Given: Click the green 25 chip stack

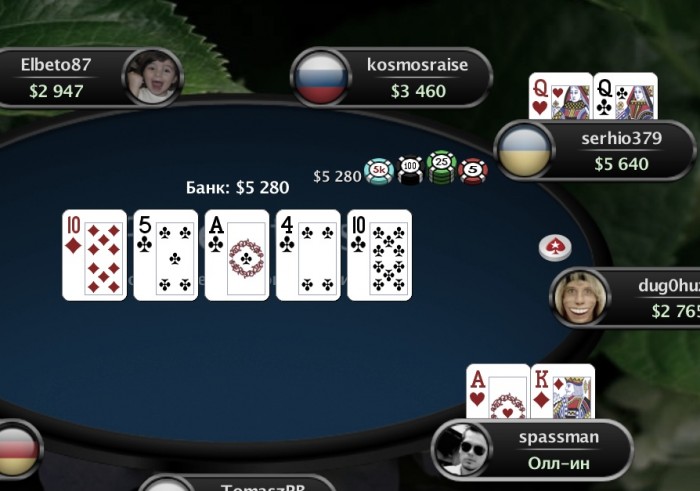Looking at the screenshot, I should 442,167.
